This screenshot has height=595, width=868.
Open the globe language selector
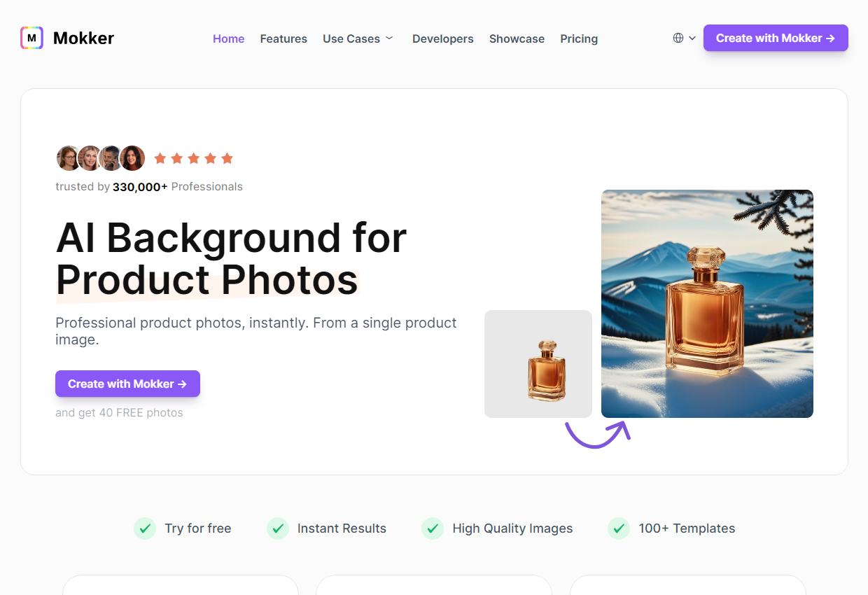click(685, 38)
